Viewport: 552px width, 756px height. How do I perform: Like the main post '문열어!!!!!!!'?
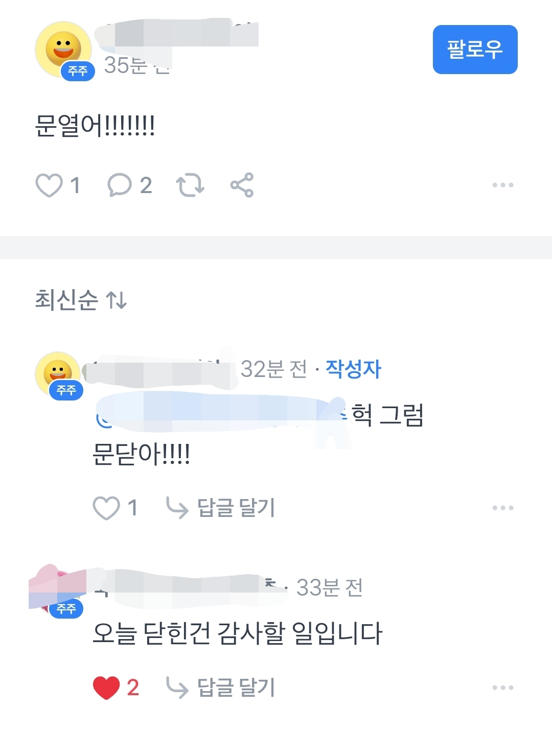49,185
